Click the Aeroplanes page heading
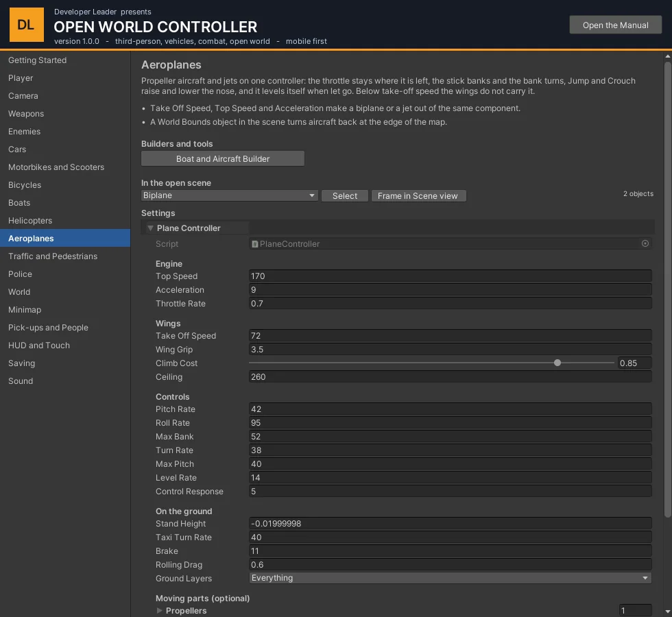The width and height of the screenshot is (672, 617). tap(171, 64)
